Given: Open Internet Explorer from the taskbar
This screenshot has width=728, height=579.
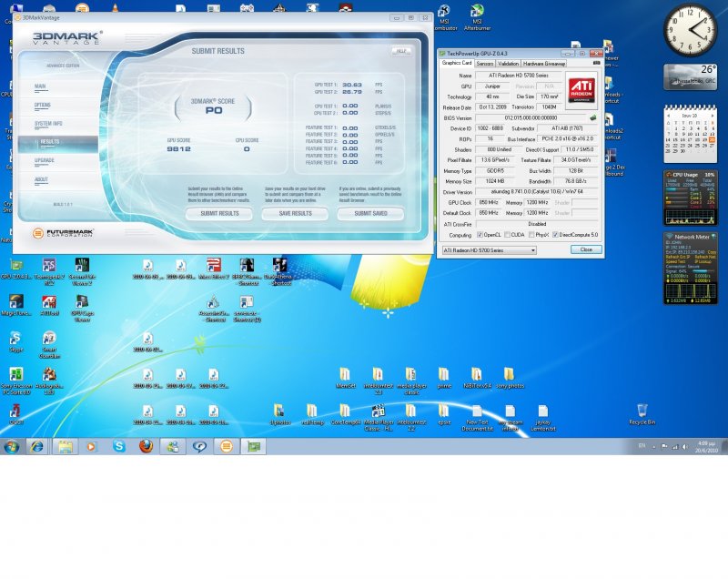Looking at the screenshot, I should pyautogui.click(x=36, y=446).
